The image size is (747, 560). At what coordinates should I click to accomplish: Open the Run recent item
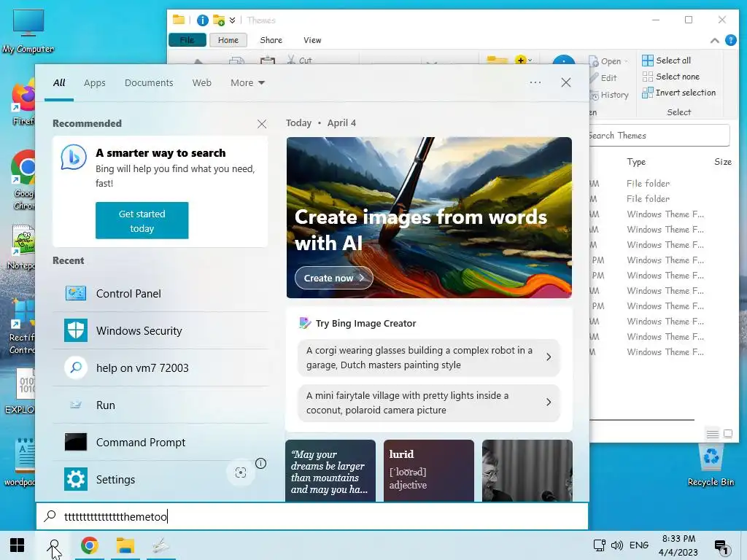click(160, 405)
